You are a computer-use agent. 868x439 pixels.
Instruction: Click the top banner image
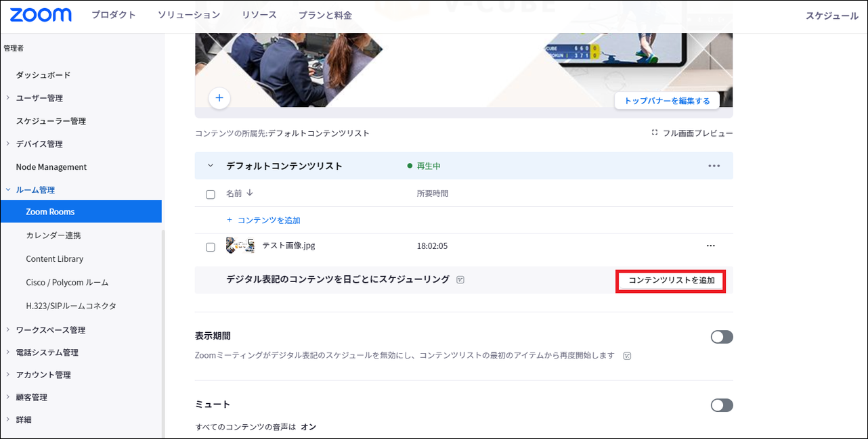pyautogui.click(x=464, y=70)
